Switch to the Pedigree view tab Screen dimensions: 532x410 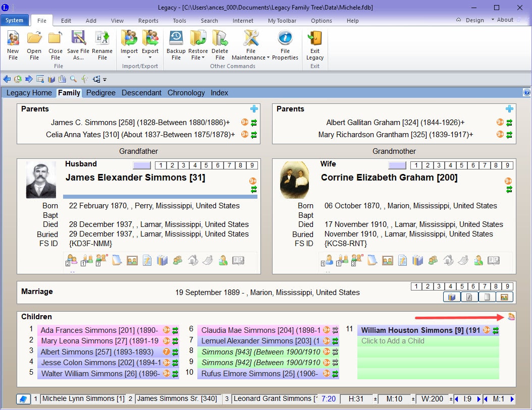point(101,93)
